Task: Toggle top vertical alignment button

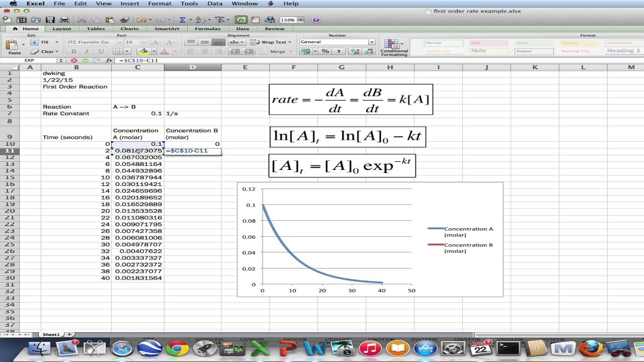Action: (190, 42)
